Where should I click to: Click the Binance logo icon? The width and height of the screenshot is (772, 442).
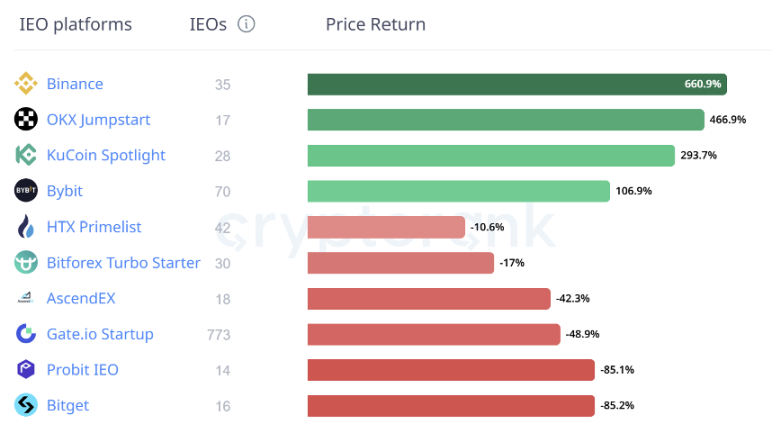click(26, 84)
